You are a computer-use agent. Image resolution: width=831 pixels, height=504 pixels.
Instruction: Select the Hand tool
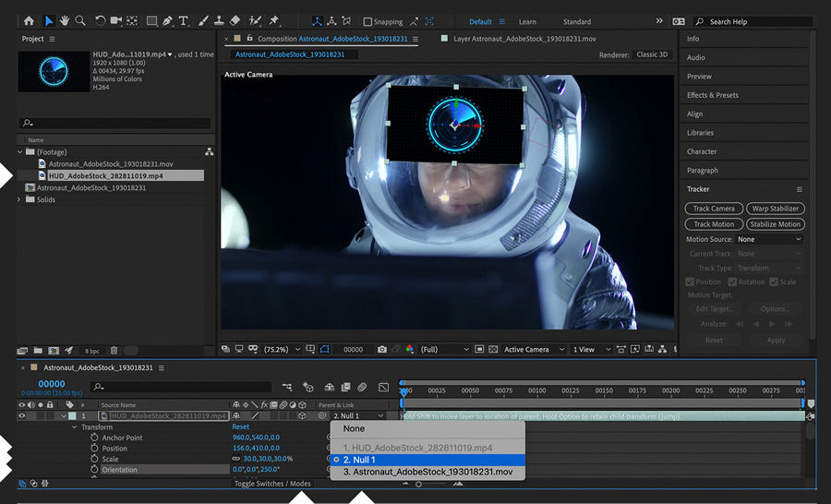[66, 20]
